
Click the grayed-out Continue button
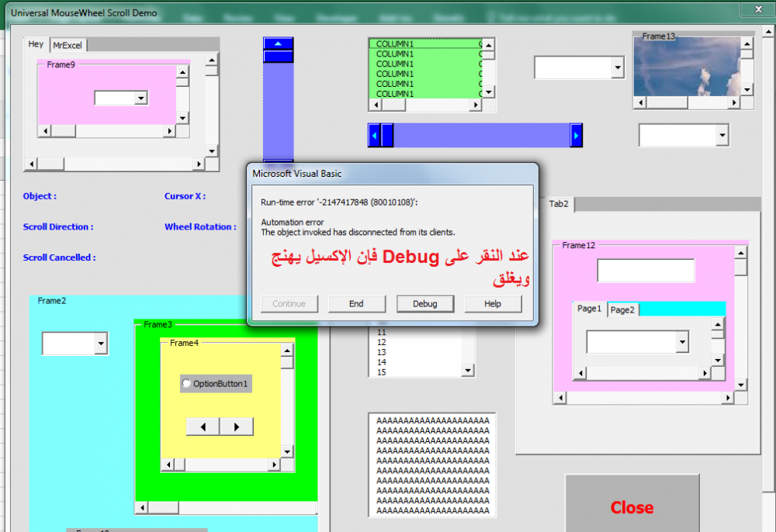pyautogui.click(x=289, y=303)
